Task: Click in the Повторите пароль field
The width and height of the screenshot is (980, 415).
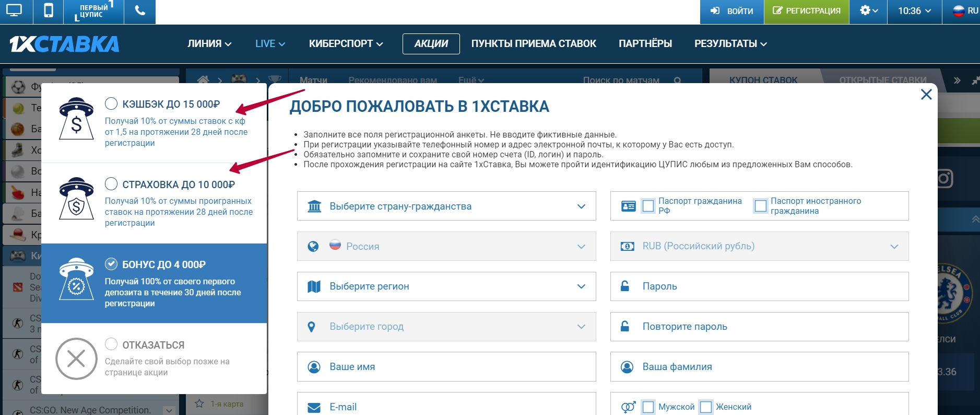Action: point(759,327)
